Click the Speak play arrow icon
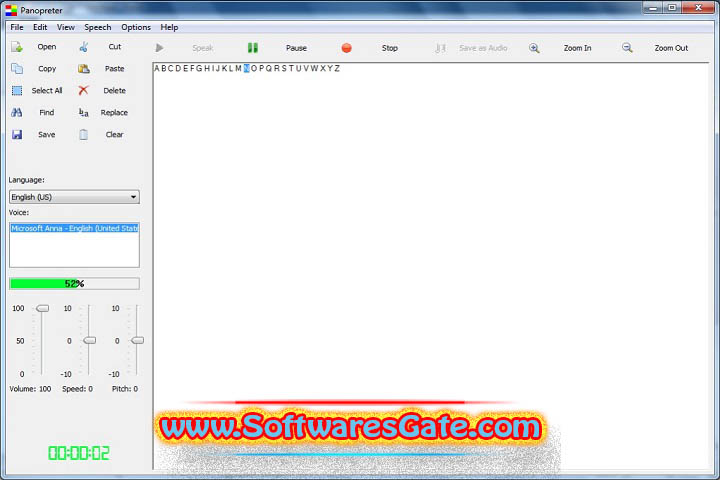 tap(159, 48)
